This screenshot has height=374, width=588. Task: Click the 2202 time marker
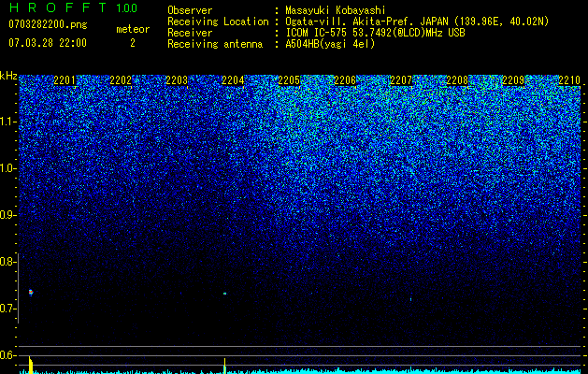pos(121,80)
